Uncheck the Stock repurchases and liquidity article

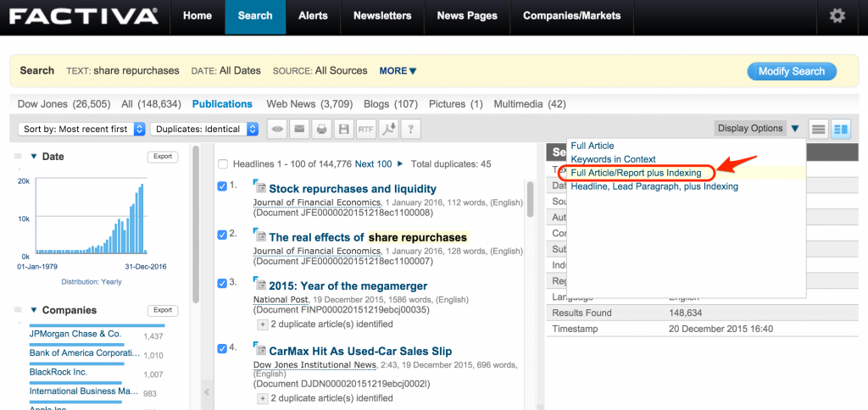222,186
